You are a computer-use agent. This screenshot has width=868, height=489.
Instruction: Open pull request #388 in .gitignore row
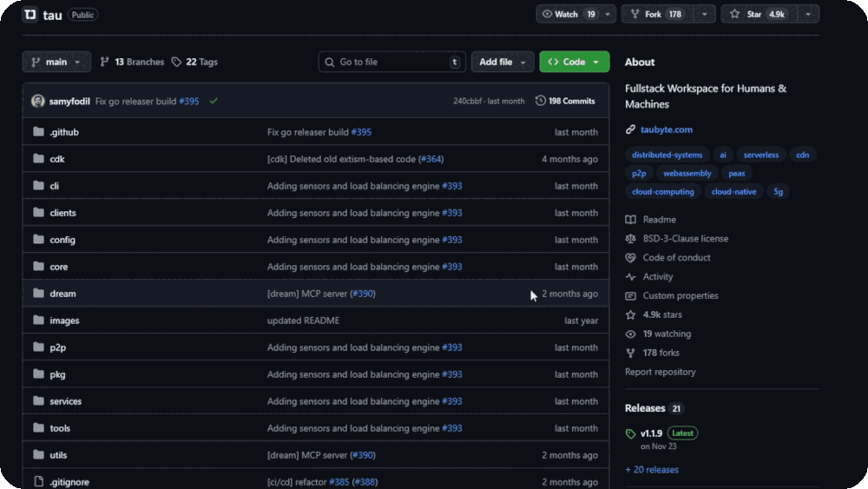365,482
